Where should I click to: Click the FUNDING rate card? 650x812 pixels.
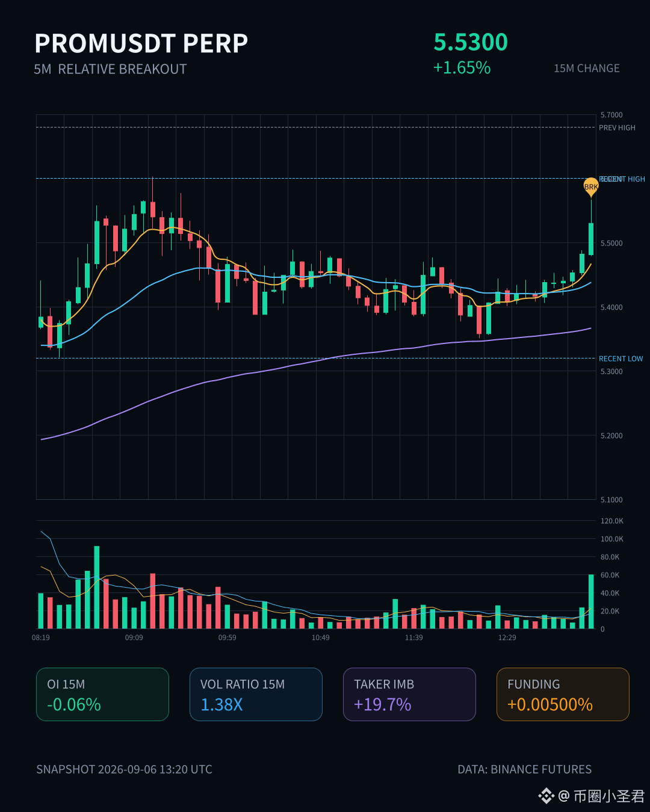563,694
